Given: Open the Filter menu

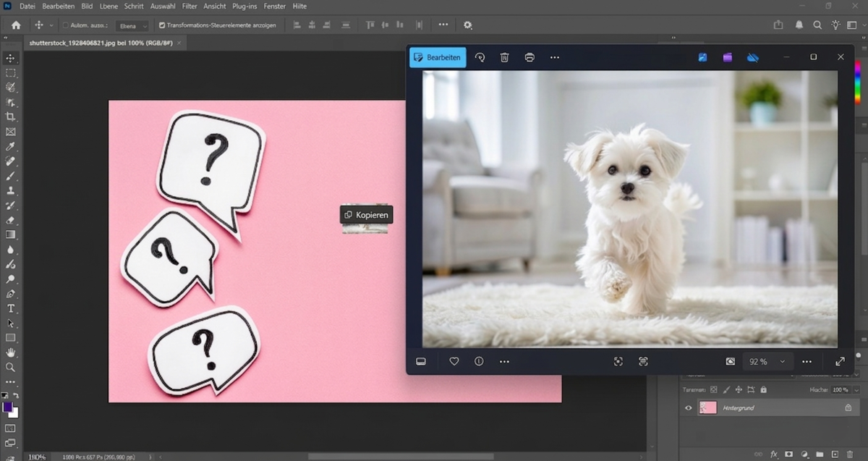Looking at the screenshot, I should click(190, 6).
